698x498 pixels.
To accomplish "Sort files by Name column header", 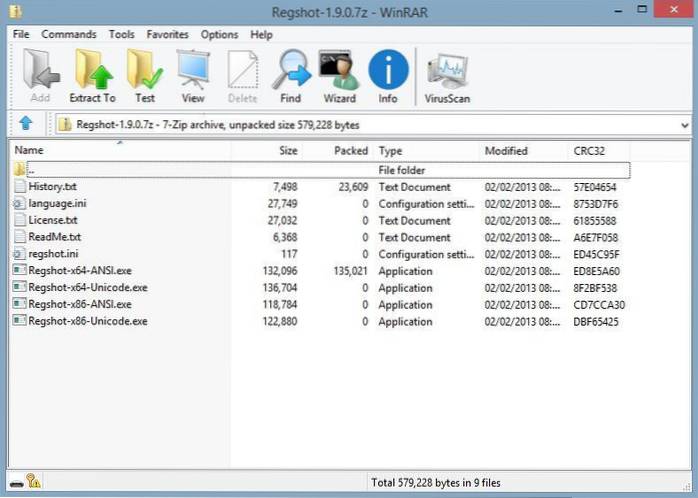I will pos(29,151).
